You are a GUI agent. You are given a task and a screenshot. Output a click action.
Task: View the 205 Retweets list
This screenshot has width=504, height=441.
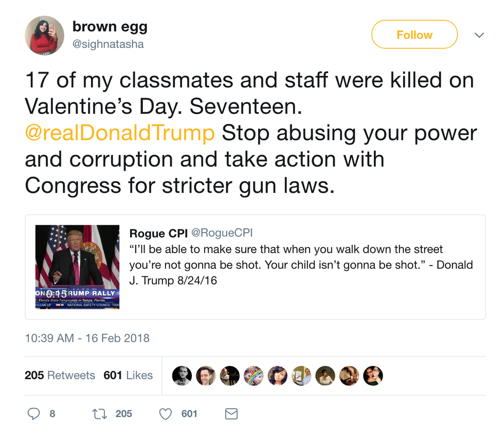tap(60, 376)
